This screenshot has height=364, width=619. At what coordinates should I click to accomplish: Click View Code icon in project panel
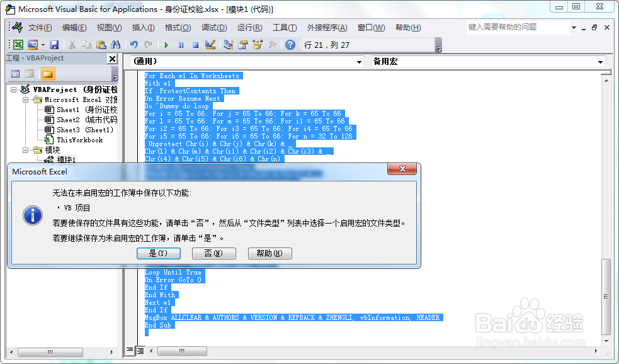point(15,74)
